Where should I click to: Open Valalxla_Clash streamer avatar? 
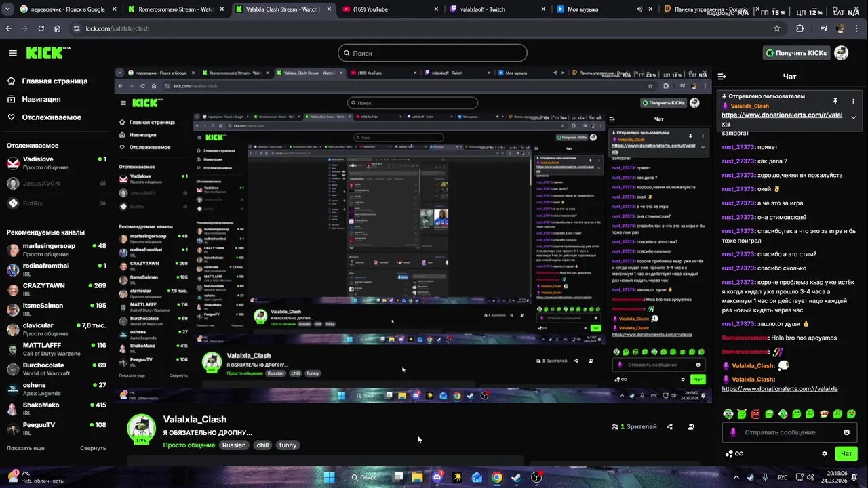click(x=142, y=428)
